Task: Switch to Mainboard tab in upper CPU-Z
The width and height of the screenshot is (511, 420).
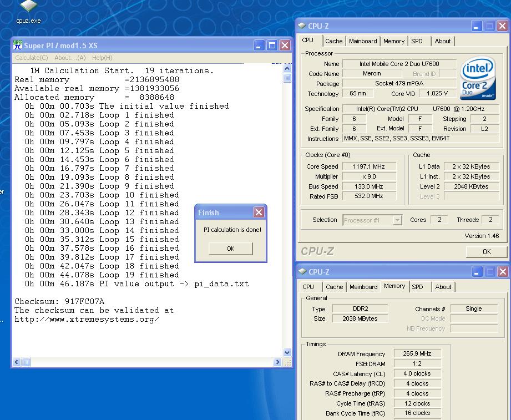Action: (363, 41)
